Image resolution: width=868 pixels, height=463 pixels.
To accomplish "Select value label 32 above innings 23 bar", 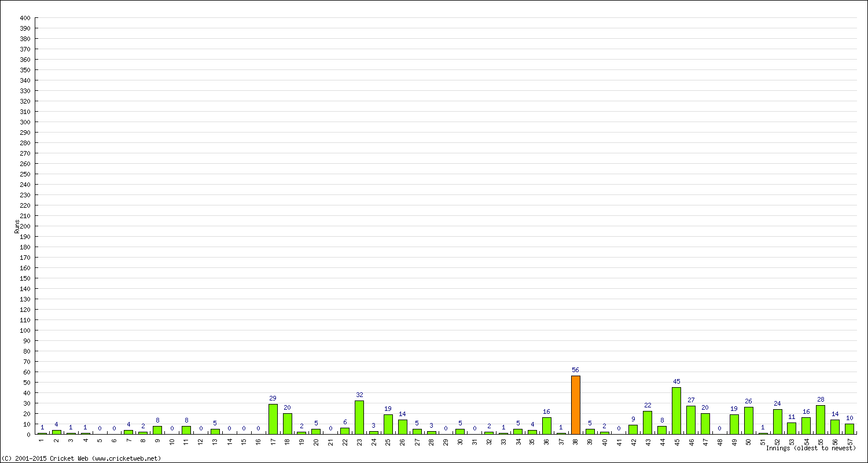I will tap(359, 395).
